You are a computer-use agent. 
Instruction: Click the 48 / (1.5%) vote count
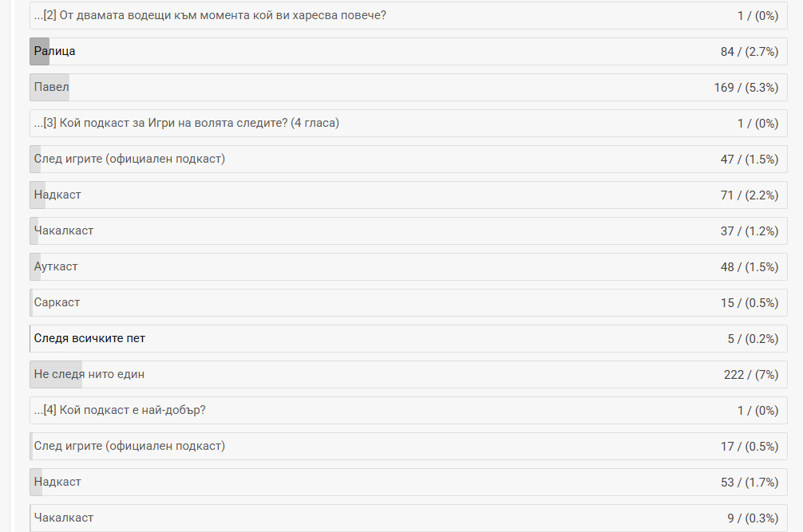click(749, 266)
